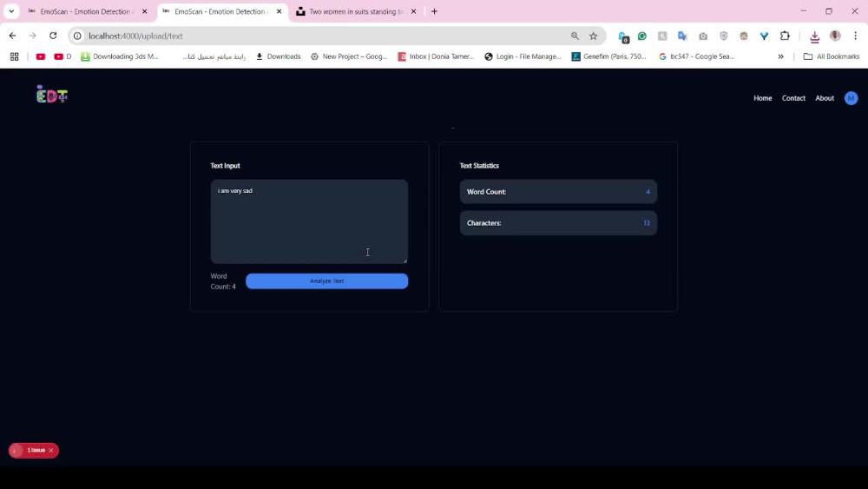
Task: Open Contact nav link
Action: coord(793,98)
